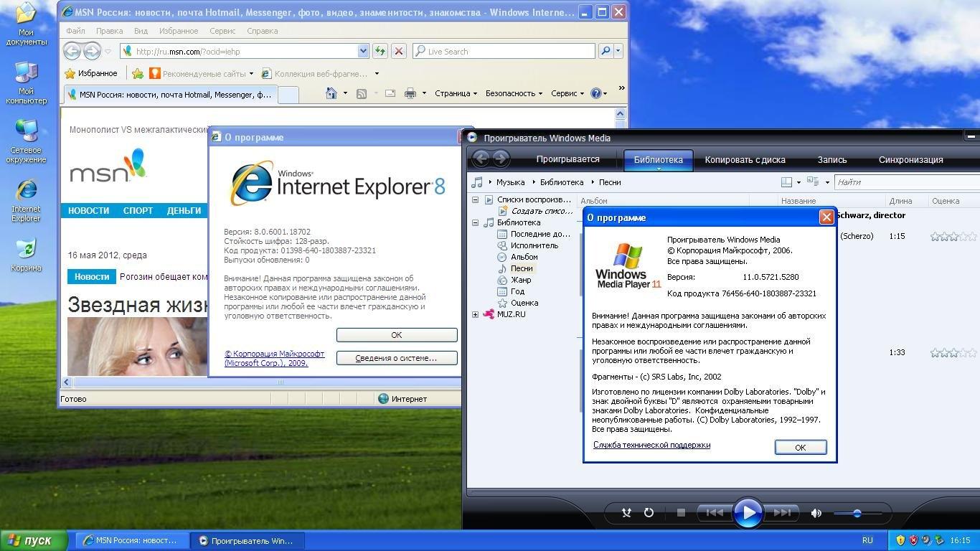Screen dimensions: 980x551
Task: Toggle shuffle mode in the media player
Action: pos(626,512)
